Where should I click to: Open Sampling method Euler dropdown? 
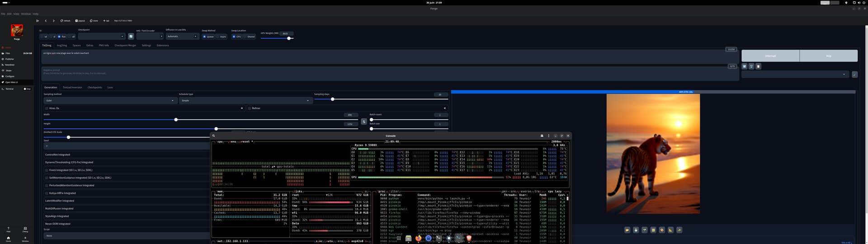click(110, 101)
